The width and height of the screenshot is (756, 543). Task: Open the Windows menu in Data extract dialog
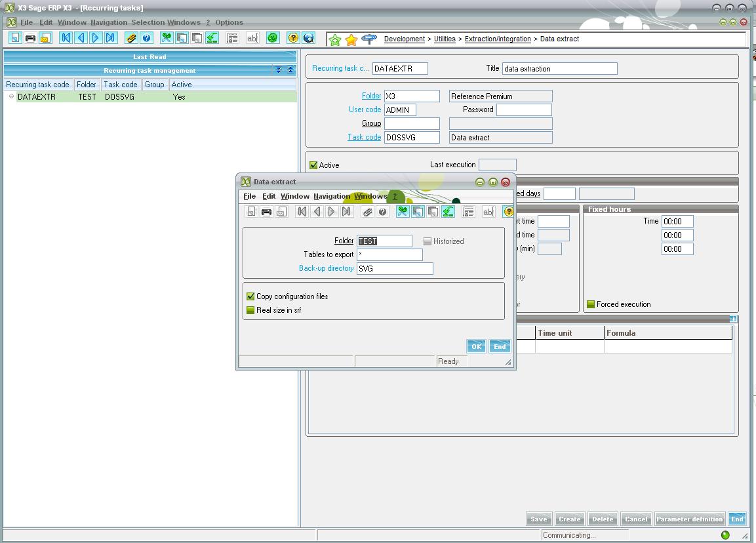(370, 196)
